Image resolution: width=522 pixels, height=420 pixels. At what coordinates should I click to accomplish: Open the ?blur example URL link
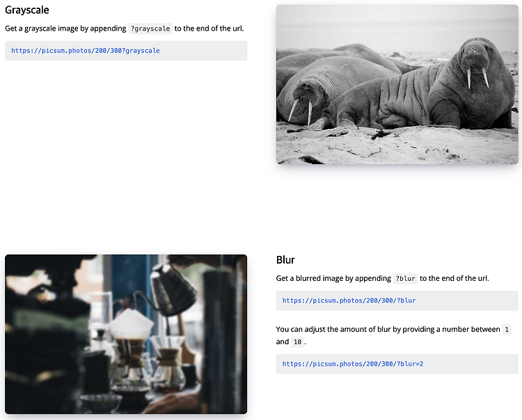(x=349, y=300)
